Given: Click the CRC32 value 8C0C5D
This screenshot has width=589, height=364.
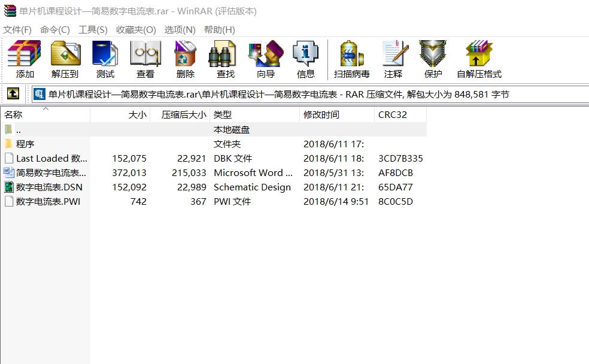Looking at the screenshot, I should tap(396, 201).
